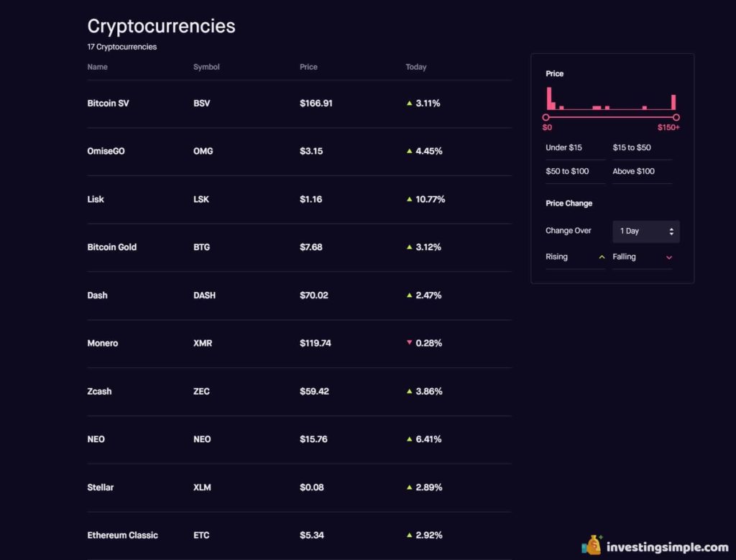The height and width of the screenshot is (560, 736).
Task: Click the Zcash green up triangle indicator
Action: (409, 391)
